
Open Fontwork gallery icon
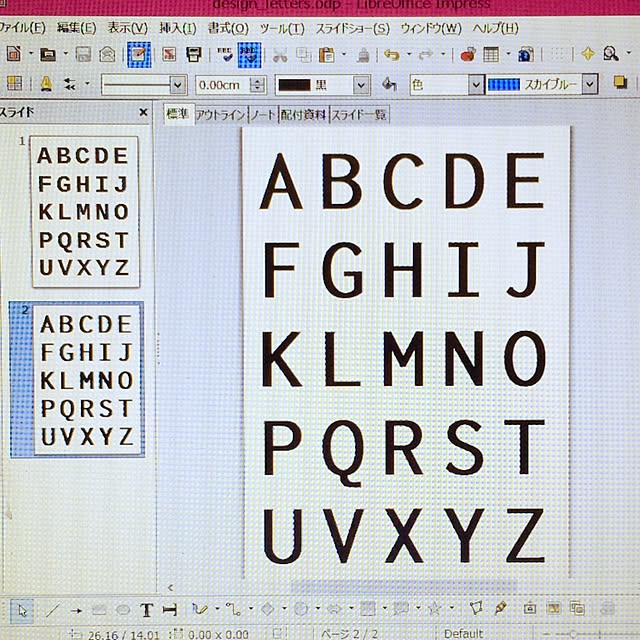(530, 609)
